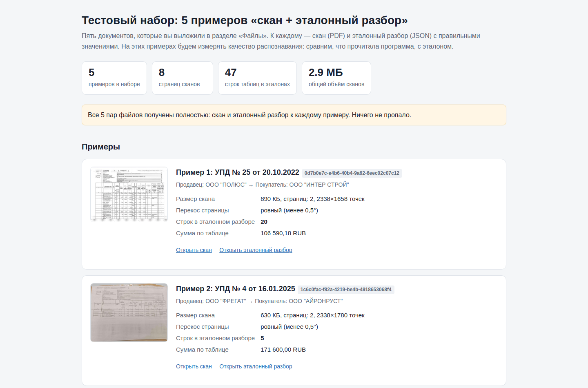The image size is (588, 388).
Task: Click the notice 'Все 5 пар файлов получены полностью'
Action: click(294, 115)
